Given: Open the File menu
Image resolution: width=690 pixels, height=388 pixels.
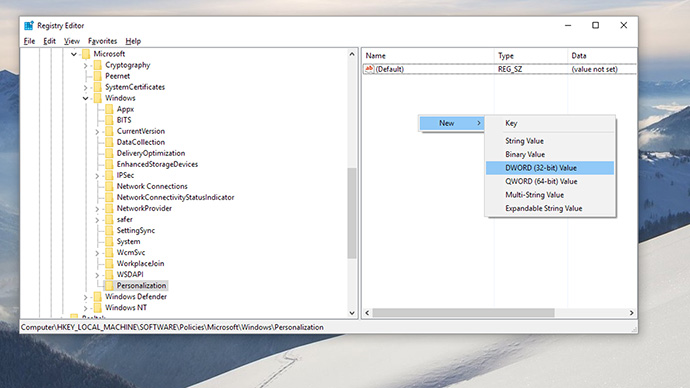Looking at the screenshot, I should 29,41.
